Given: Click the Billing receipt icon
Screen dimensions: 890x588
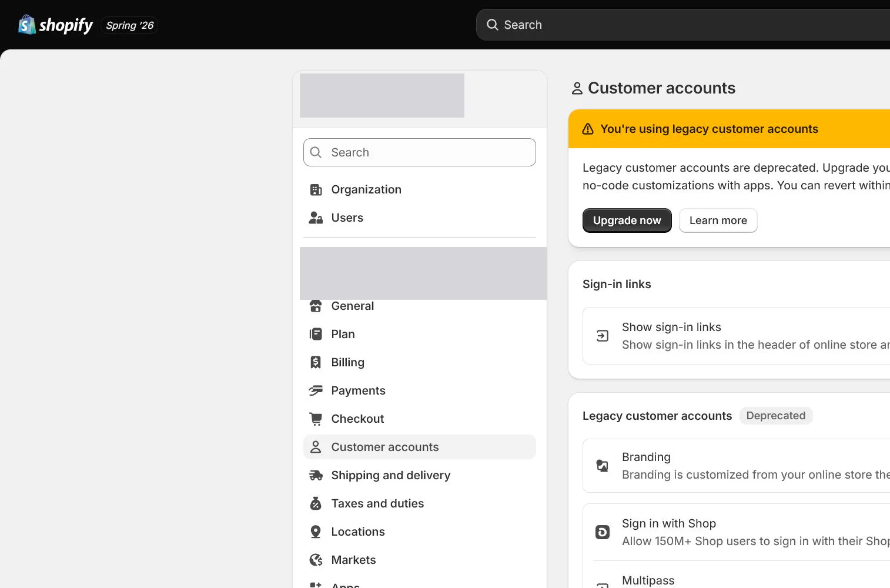Looking at the screenshot, I should point(316,362).
